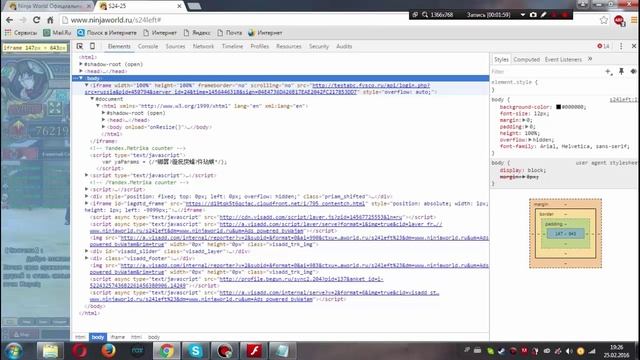The width and height of the screenshot is (640, 360).
Task: Open Opera from the taskbar
Action: coord(80,351)
